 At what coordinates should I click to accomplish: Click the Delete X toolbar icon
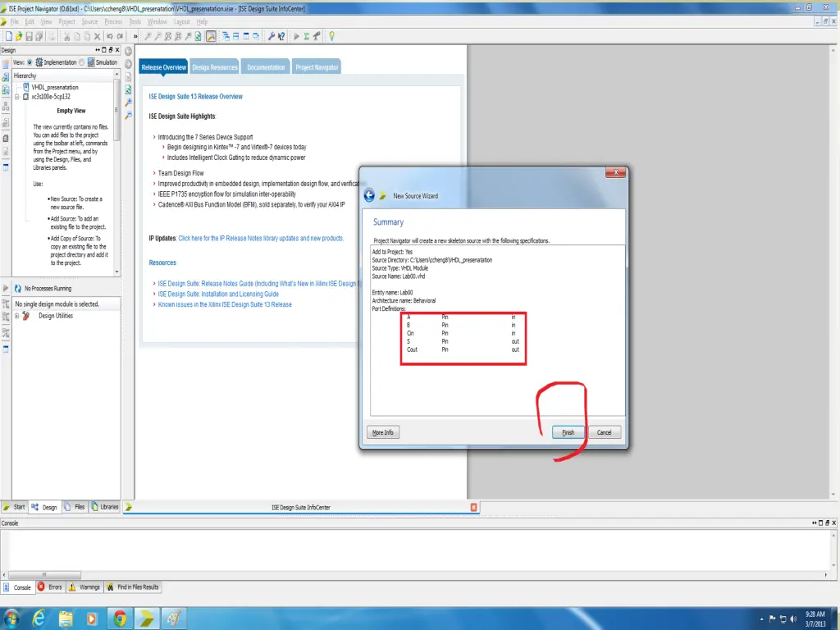point(97,36)
